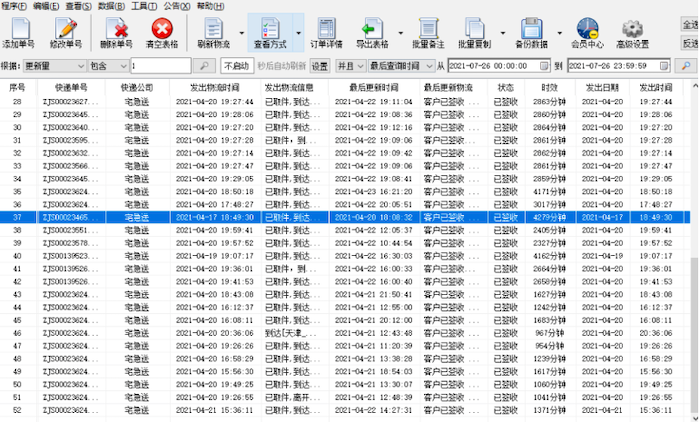This screenshot has height=422, width=700.
Task: Sort by 状态 column header
Action: (x=506, y=88)
